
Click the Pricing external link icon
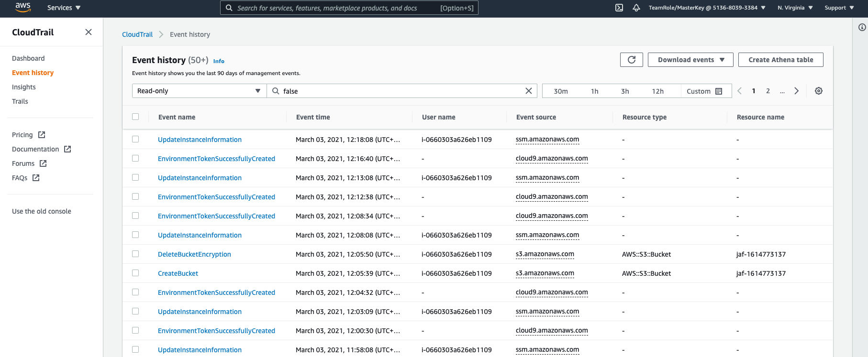pyautogui.click(x=42, y=135)
